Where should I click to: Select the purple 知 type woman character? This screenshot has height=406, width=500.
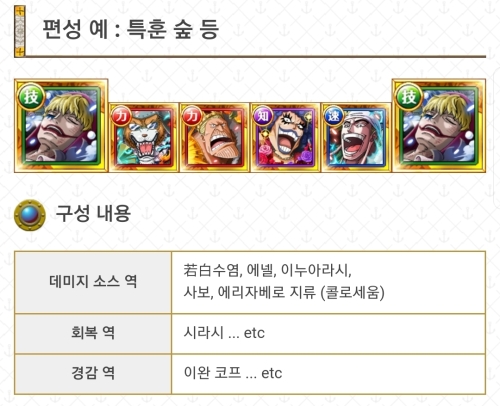tap(285, 137)
